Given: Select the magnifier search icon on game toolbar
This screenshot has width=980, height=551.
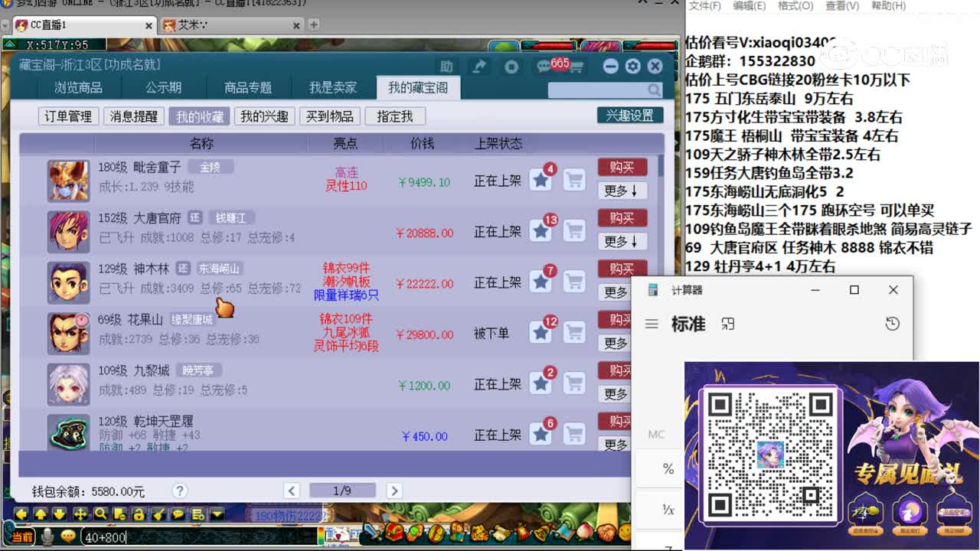Looking at the screenshot, I should tap(100, 514).
